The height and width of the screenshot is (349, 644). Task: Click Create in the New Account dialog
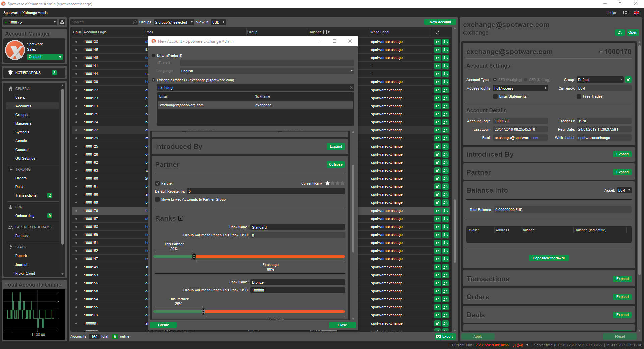[x=163, y=325]
